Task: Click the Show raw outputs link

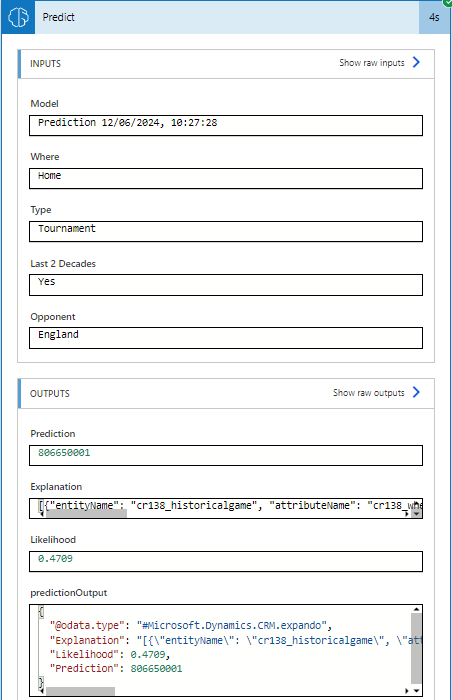Action: click(368, 393)
